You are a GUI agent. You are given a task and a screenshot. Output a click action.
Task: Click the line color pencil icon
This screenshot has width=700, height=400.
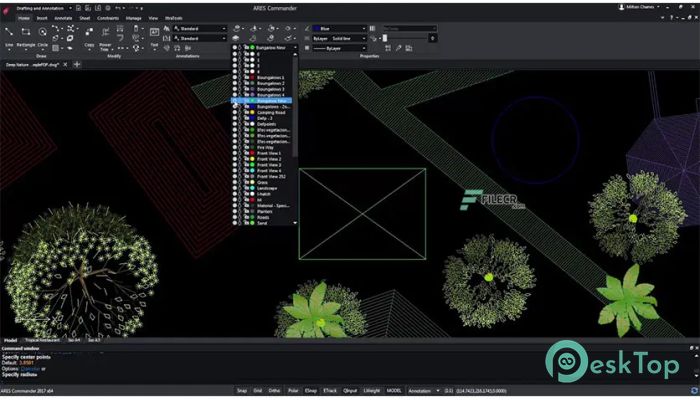[x=307, y=29]
